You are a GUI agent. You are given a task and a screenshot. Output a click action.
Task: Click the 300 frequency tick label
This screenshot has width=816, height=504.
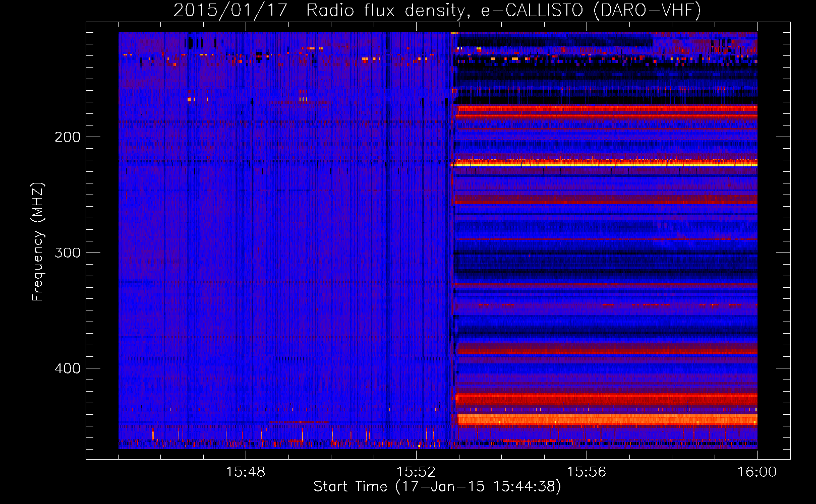pyautogui.click(x=68, y=253)
